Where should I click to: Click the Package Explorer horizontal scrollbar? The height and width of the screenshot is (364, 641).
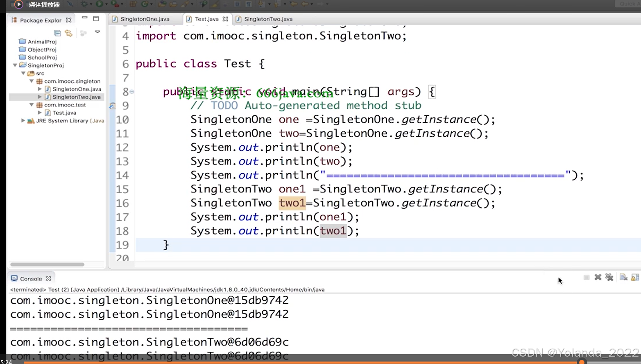(47, 265)
